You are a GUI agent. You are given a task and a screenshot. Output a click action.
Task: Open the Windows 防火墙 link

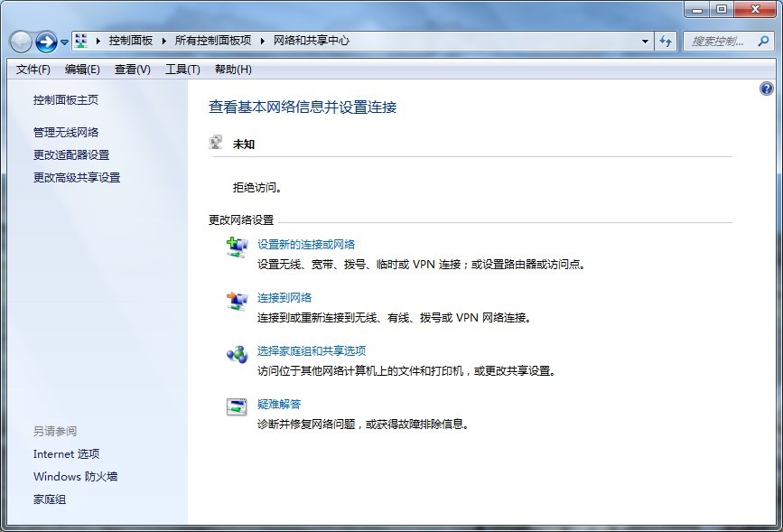tap(75, 476)
